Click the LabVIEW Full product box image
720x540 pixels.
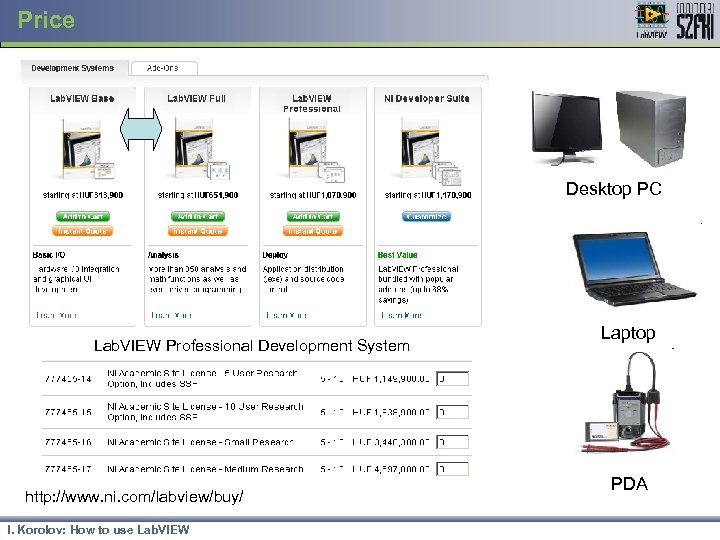202,150
